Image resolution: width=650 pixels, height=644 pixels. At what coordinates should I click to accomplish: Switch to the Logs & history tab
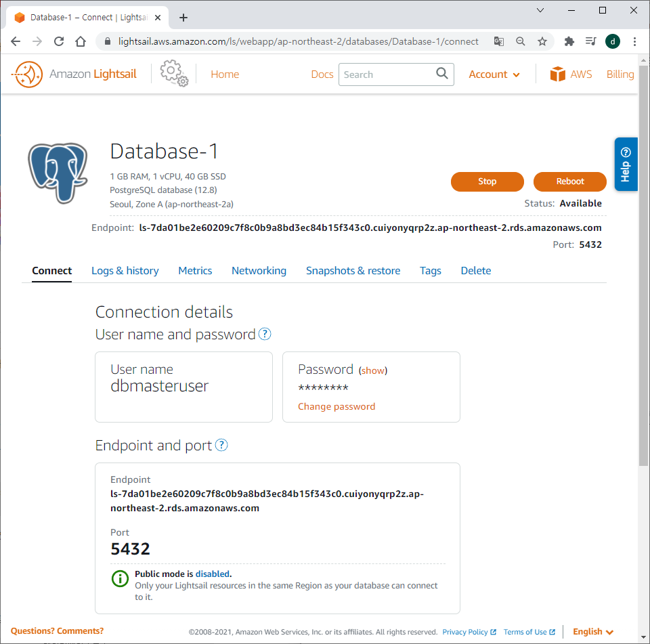pyautogui.click(x=125, y=270)
